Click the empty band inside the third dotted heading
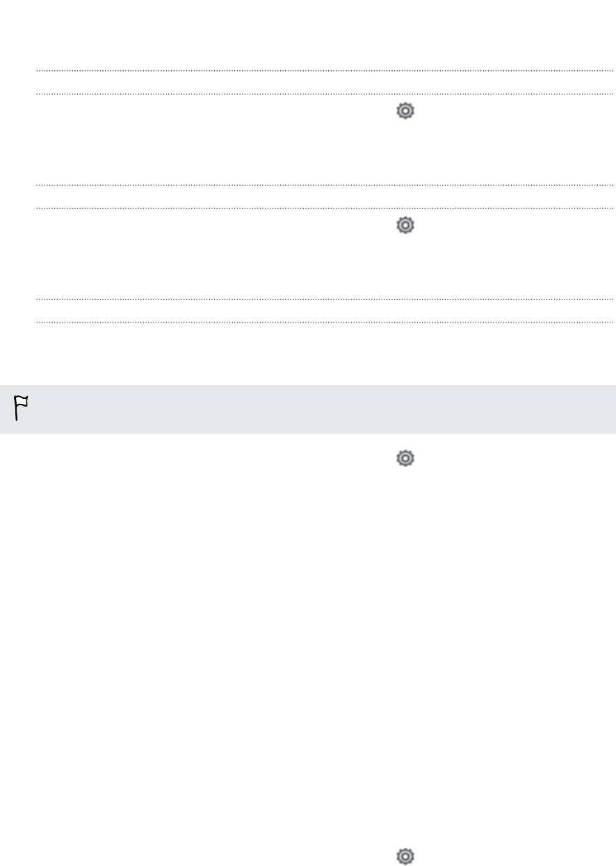The width and height of the screenshot is (616, 866). [x=325, y=310]
